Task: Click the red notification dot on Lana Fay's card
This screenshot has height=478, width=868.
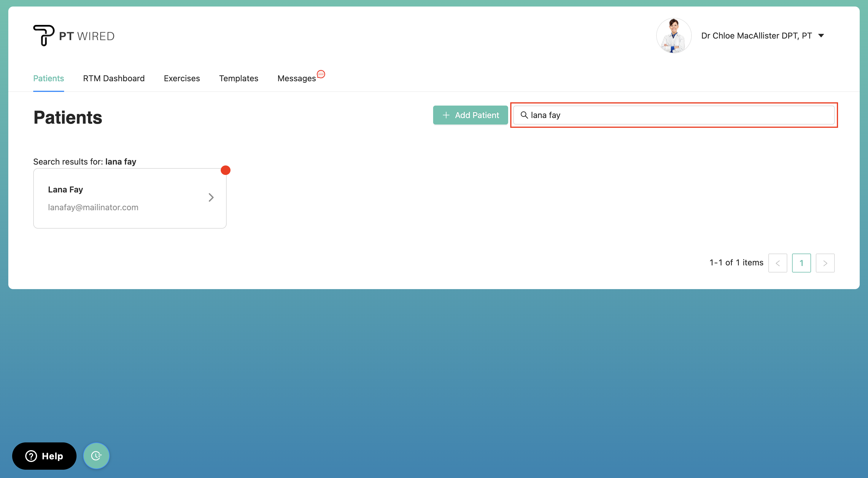Action: coord(225,170)
